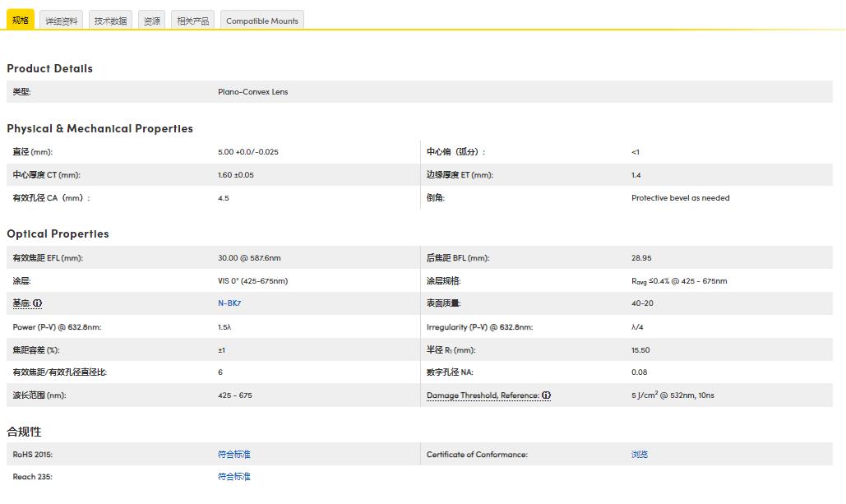The image size is (846, 504).
Task: Click the RoHS 2015 符合标准 link
Action: (x=234, y=454)
